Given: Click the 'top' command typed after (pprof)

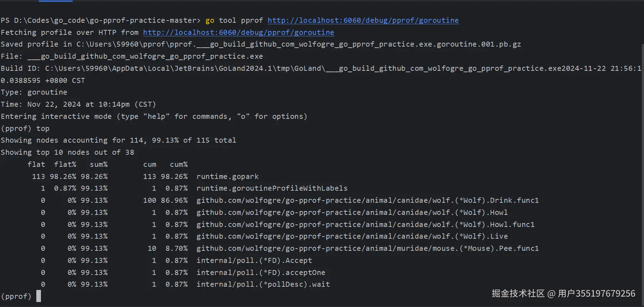Looking at the screenshot, I should coord(43,128).
